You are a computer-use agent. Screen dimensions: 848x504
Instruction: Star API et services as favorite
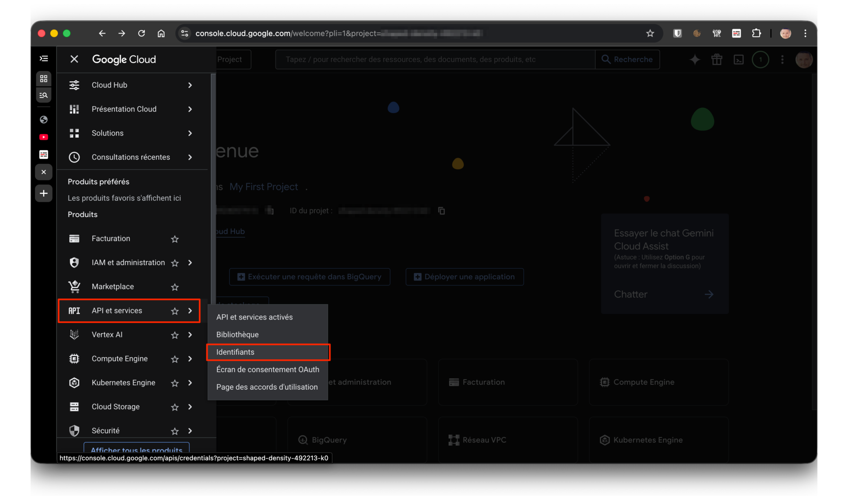[x=175, y=311]
